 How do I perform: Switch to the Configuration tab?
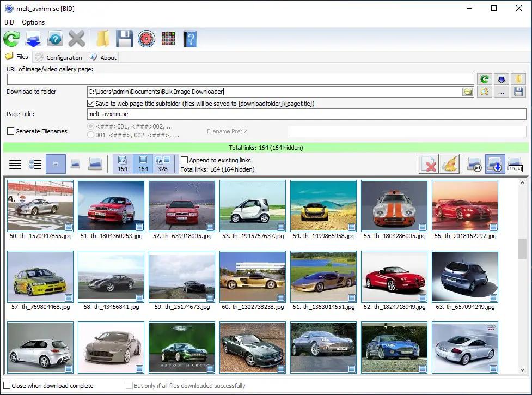(58, 57)
